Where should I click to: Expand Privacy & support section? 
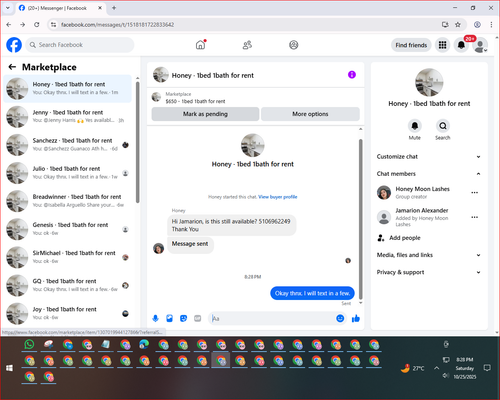(429, 272)
